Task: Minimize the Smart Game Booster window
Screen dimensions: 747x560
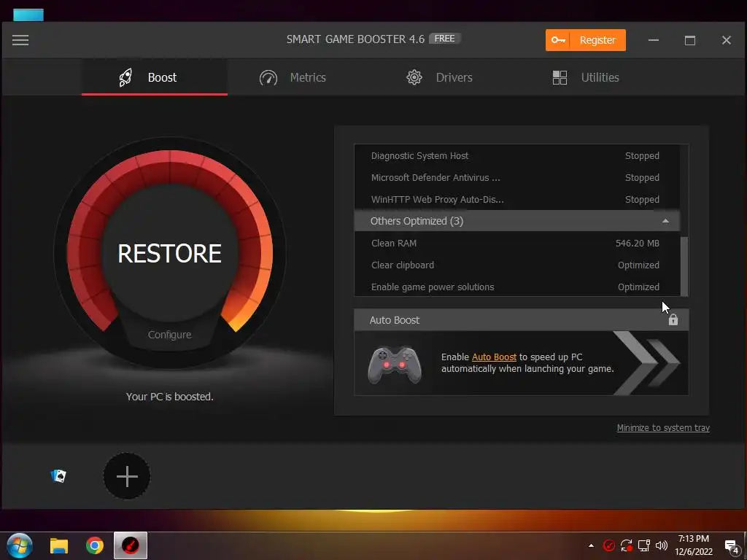Action: pyautogui.click(x=654, y=40)
